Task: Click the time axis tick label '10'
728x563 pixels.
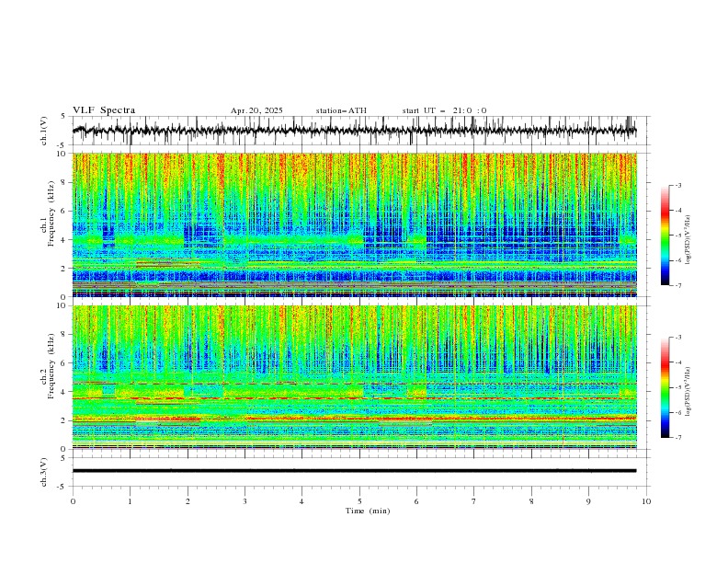Action: 646,501
